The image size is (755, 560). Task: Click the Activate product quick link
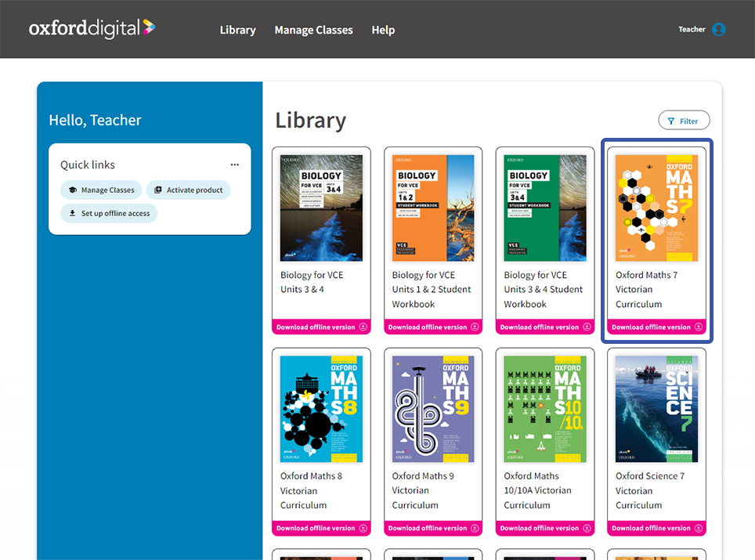188,190
